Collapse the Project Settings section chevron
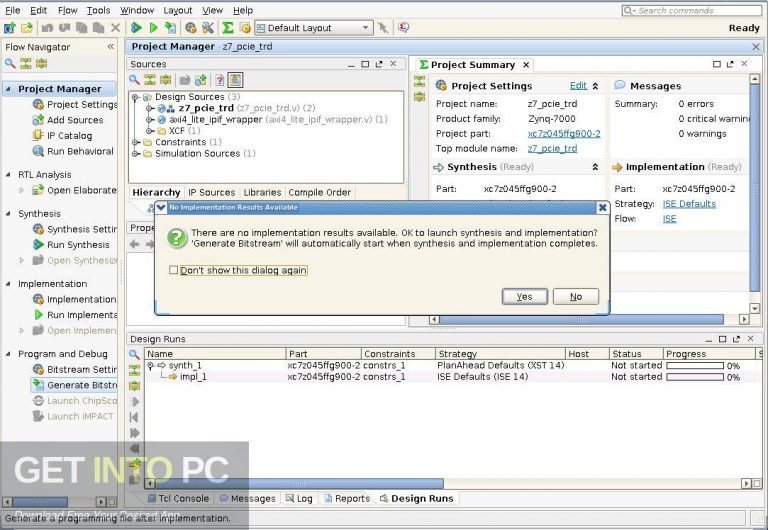This screenshot has width=768, height=530. pos(595,86)
